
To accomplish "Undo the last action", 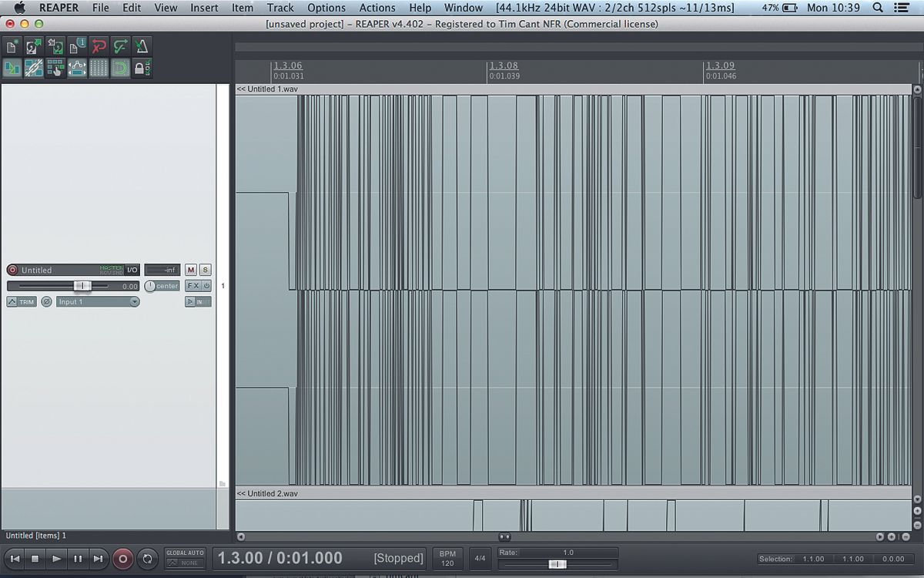I will pos(99,46).
